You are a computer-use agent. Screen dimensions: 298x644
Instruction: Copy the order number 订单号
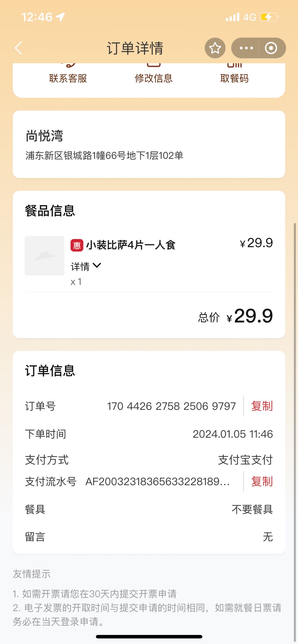coord(262,406)
